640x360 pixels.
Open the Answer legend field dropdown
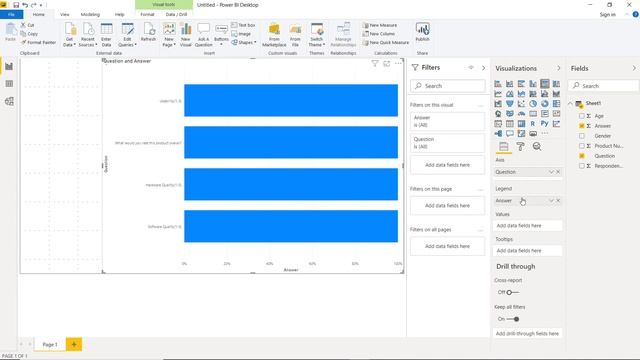(x=551, y=200)
